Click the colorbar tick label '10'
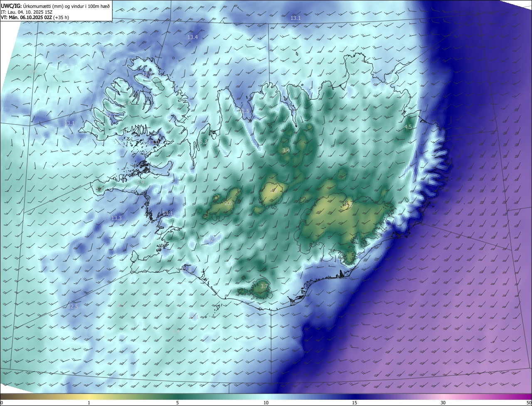532x406 pixels. coord(266,403)
